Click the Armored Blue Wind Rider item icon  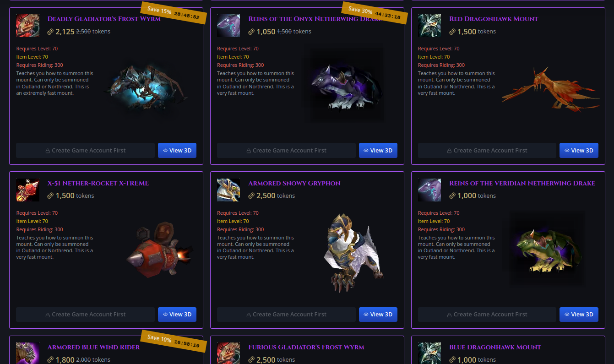tap(27, 353)
